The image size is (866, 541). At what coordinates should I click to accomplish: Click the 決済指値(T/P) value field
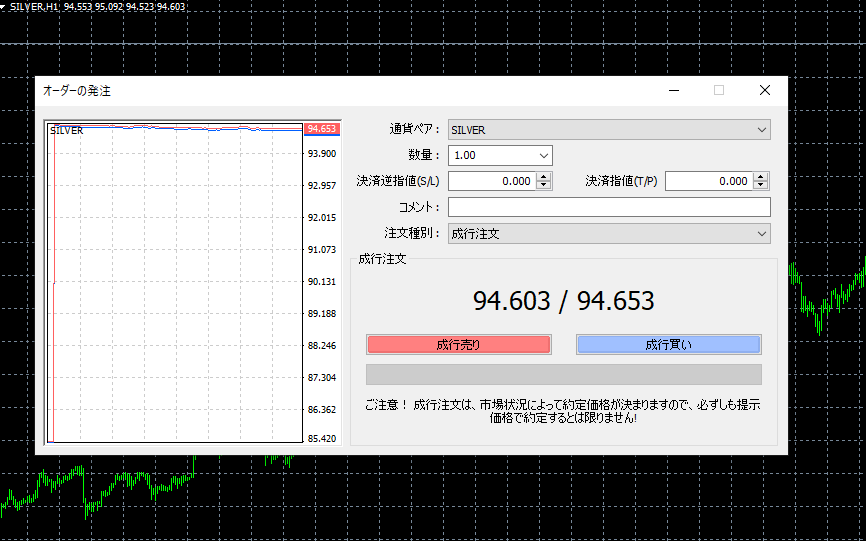tap(708, 181)
